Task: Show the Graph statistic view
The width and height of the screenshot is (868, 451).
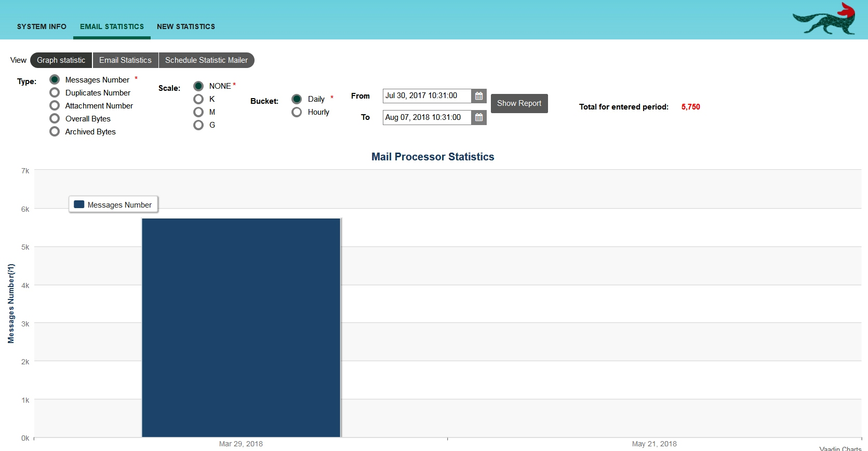Action: [x=61, y=60]
